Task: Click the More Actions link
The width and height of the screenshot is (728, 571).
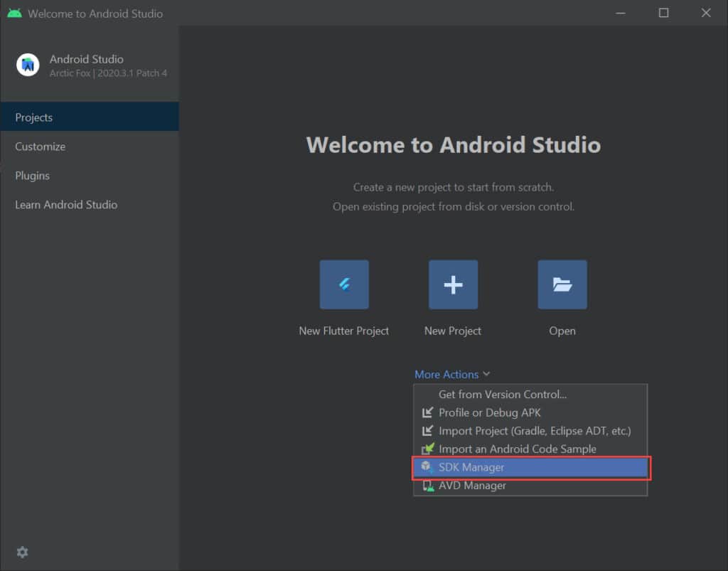Action: [x=446, y=373]
